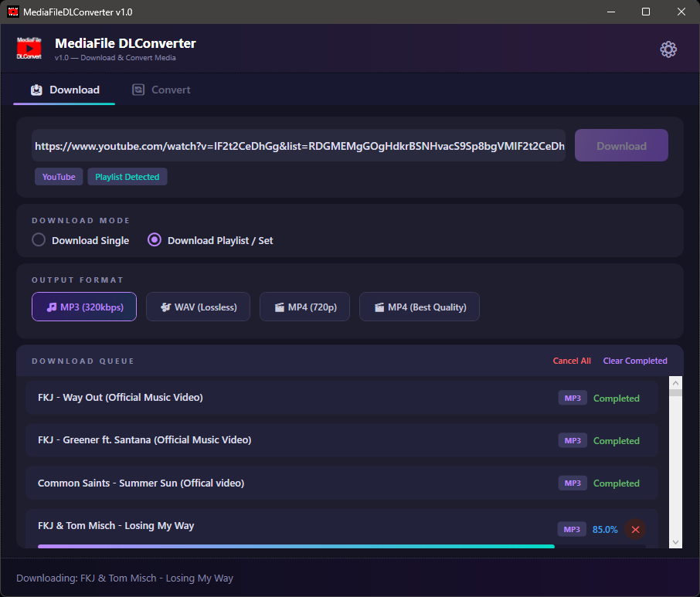Click the YouTube source badge
The image size is (700, 597).
(x=59, y=177)
